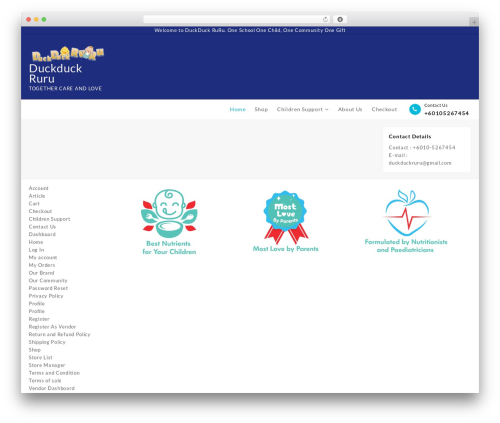Click phone number +60105267454
Screen dimensions: 500x423
point(446,113)
